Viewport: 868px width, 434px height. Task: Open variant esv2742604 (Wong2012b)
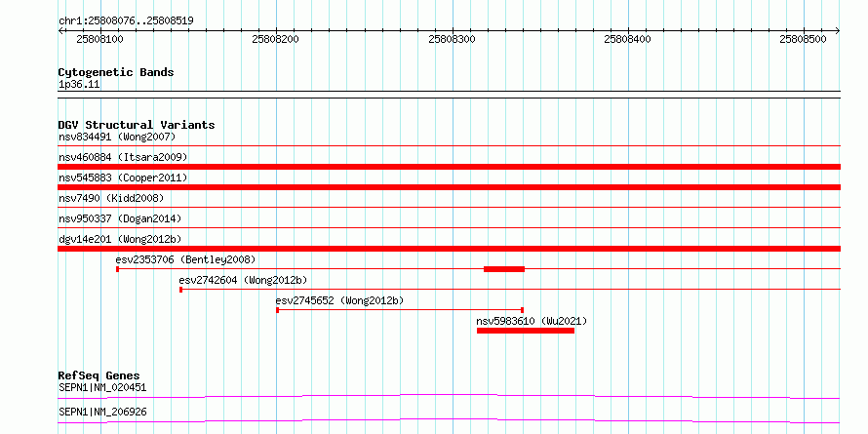[x=243, y=280]
